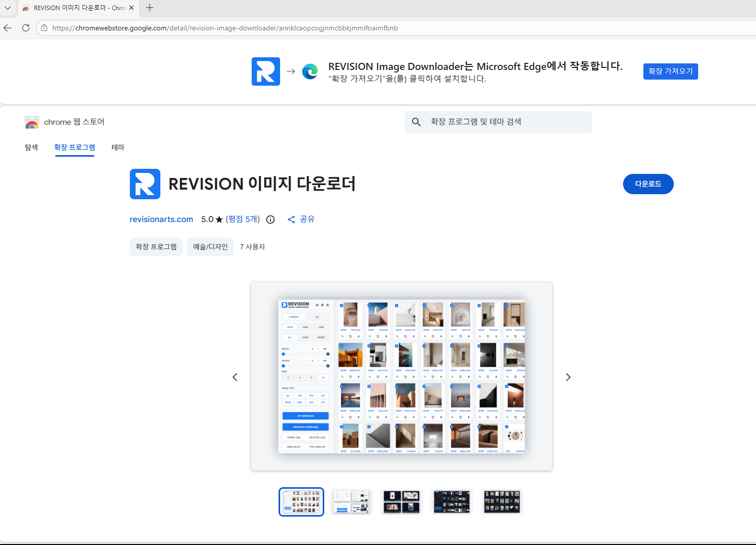Image resolution: width=756 pixels, height=545 pixels.
Task: Click the Chrome Web Store logo
Action: pyautogui.click(x=32, y=122)
